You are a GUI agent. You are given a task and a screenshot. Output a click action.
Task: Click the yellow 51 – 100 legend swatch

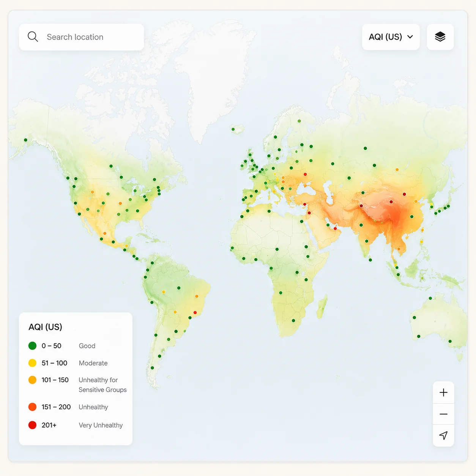(x=33, y=363)
